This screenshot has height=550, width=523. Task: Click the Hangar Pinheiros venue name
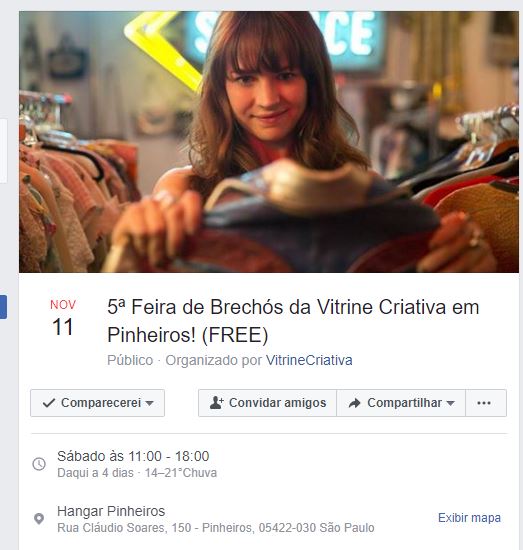coord(111,511)
